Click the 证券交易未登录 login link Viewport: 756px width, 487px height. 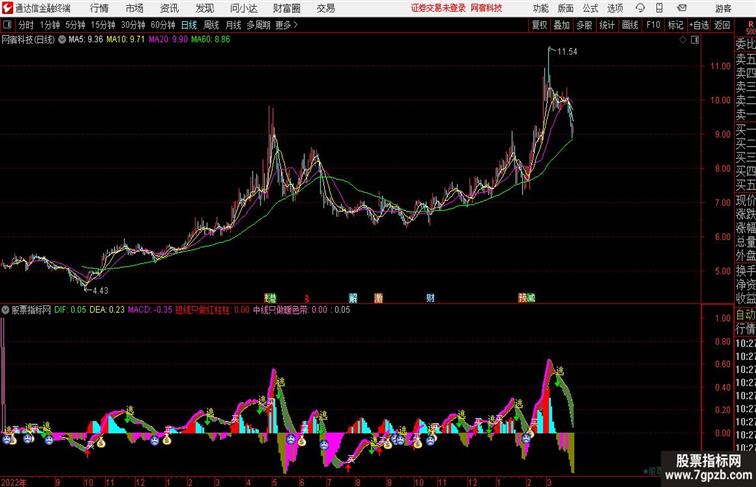coord(438,8)
